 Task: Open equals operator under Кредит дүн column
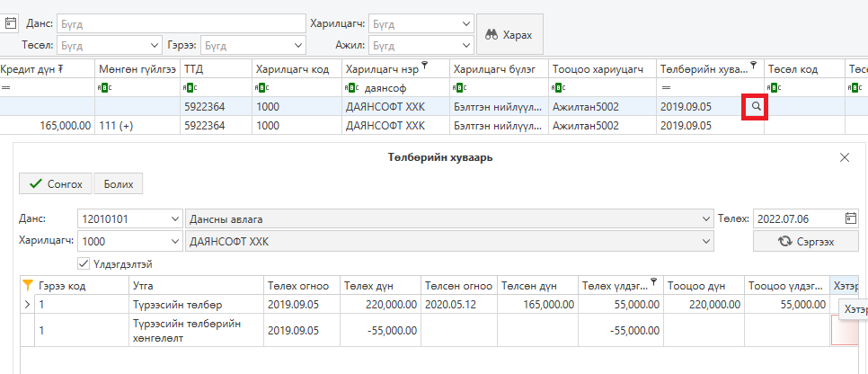(5, 87)
